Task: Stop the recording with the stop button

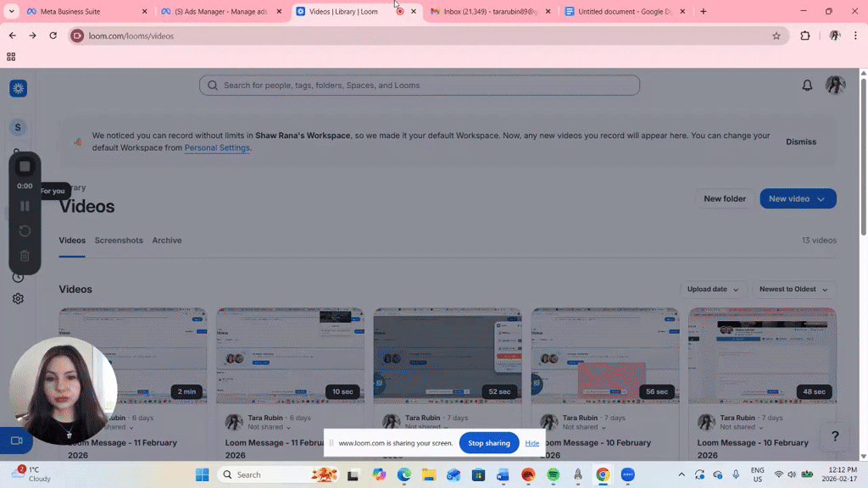Action: tap(25, 167)
